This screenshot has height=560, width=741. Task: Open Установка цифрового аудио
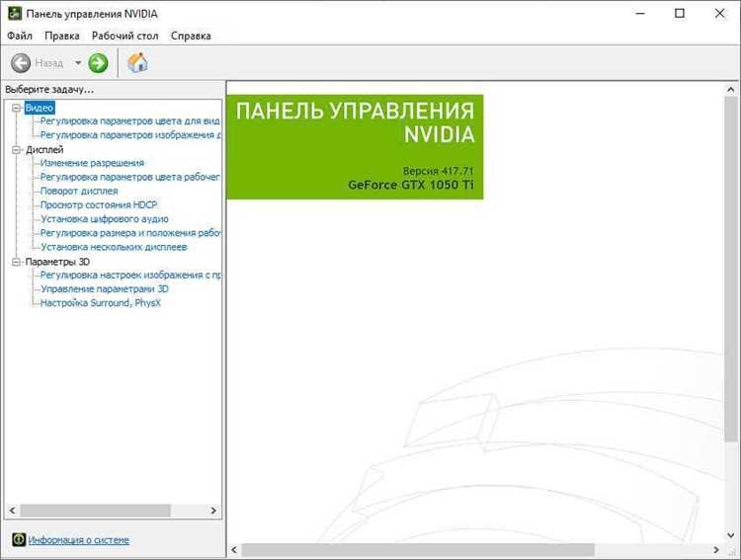[105, 219]
